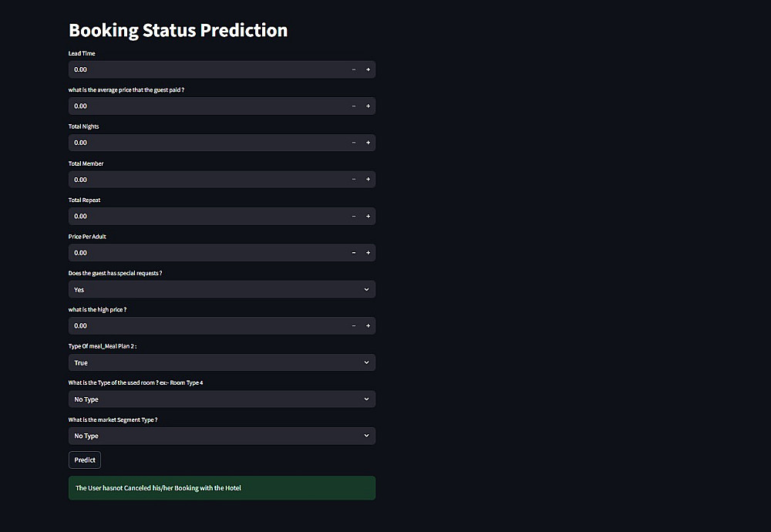Open the room type dropdown
This screenshot has height=532, width=771.
coord(221,399)
